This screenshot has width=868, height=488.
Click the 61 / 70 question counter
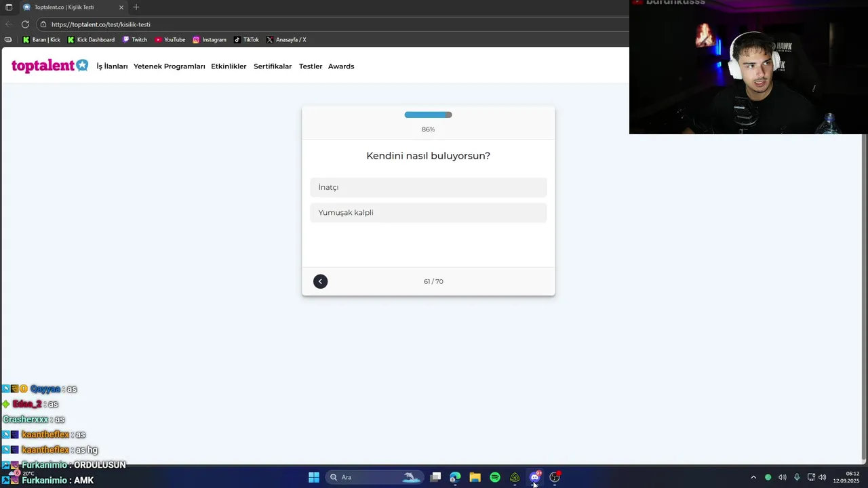433,281
